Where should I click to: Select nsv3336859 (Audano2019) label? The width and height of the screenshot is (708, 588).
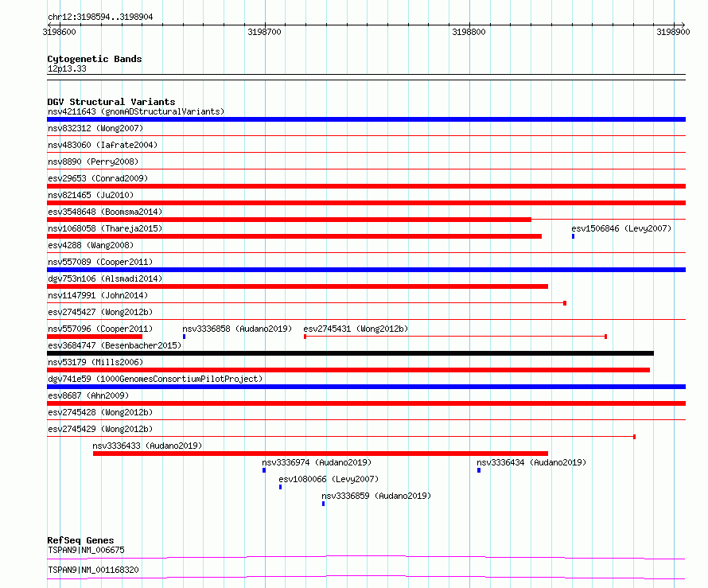click(x=376, y=496)
